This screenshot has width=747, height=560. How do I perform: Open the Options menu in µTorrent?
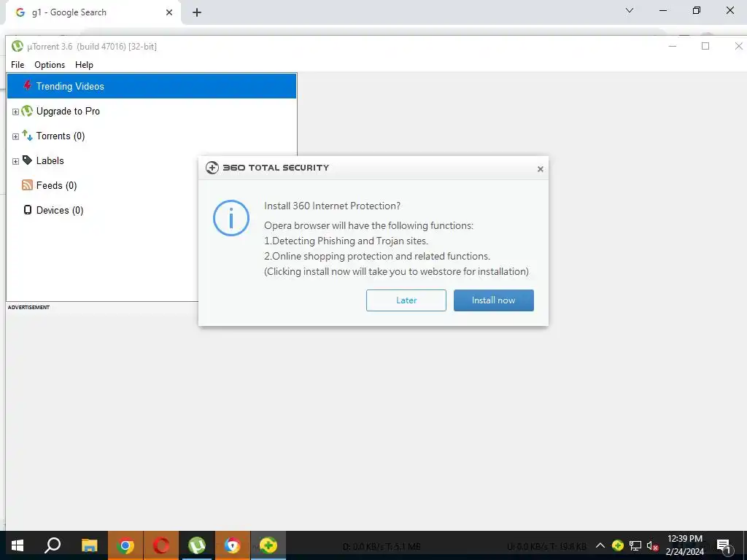(x=50, y=65)
